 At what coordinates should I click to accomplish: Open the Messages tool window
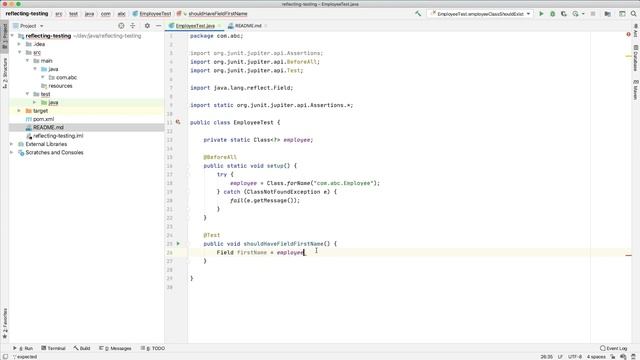pos(115,348)
